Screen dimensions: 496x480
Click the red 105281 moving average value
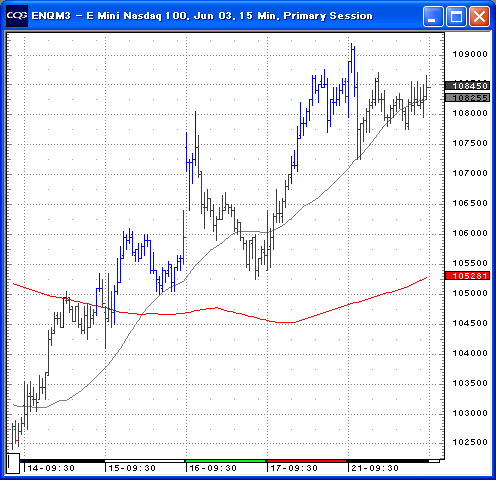point(467,276)
